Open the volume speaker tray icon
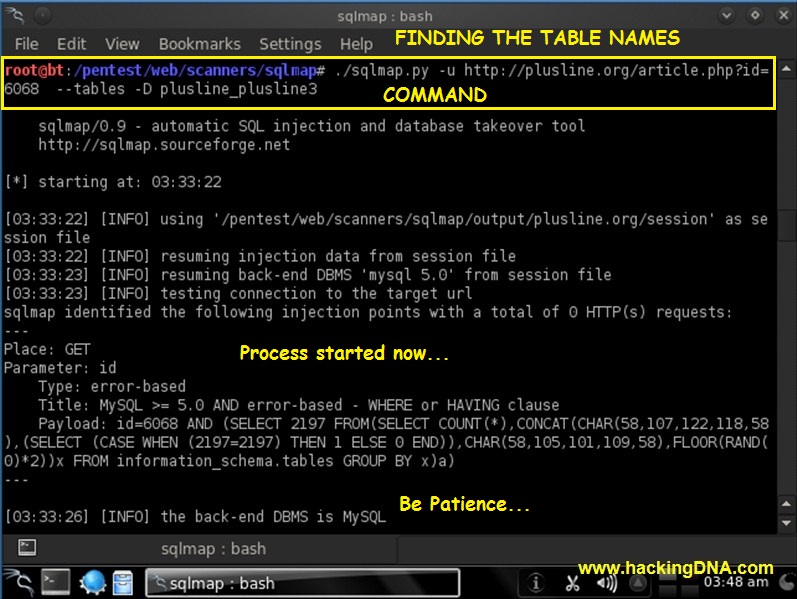Viewport: 797px width, 599px height. point(606,583)
